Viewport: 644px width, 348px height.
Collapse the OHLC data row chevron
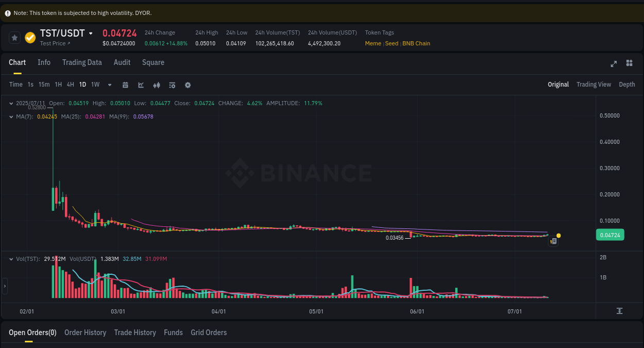pos(11,103)
